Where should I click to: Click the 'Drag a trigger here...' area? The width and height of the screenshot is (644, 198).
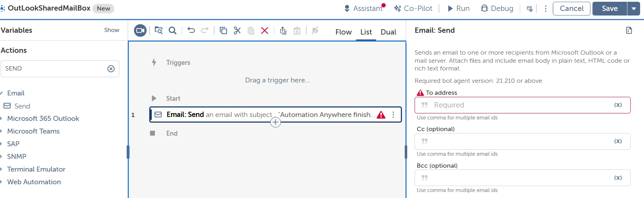click(x=278, y=80)
